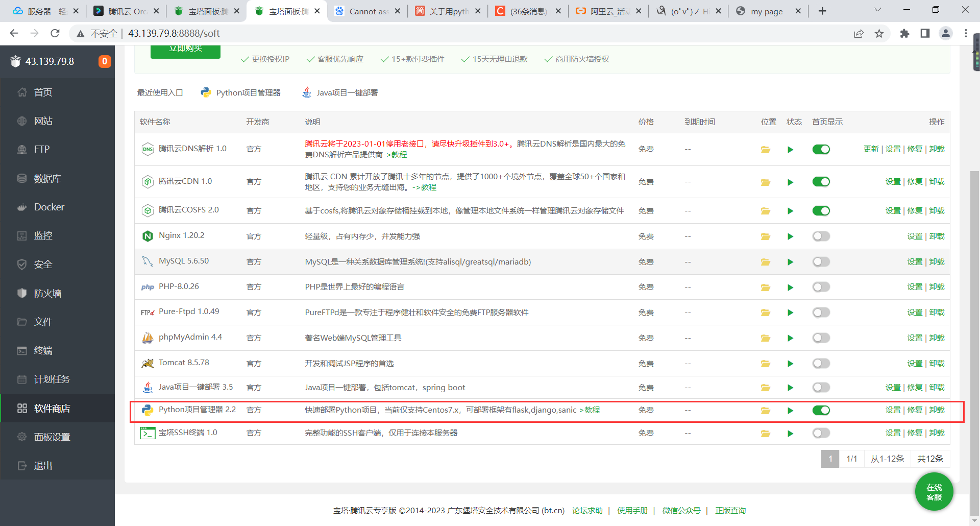Viewport: 980px width, 526px height.
Task: Enable homepage display for Tomcat
Action: pyautogui.click(x=821, y=364)
